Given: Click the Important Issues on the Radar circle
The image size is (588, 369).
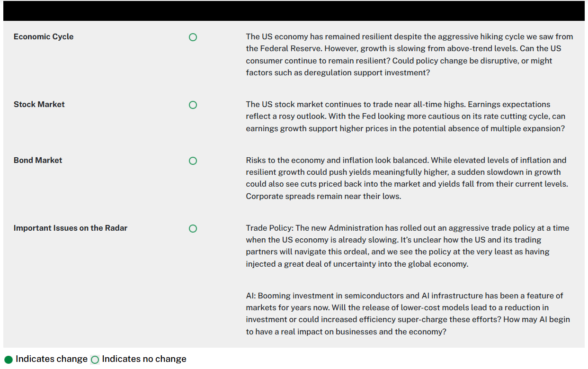Looking at the screenshot, I should [x=193, y=228].
